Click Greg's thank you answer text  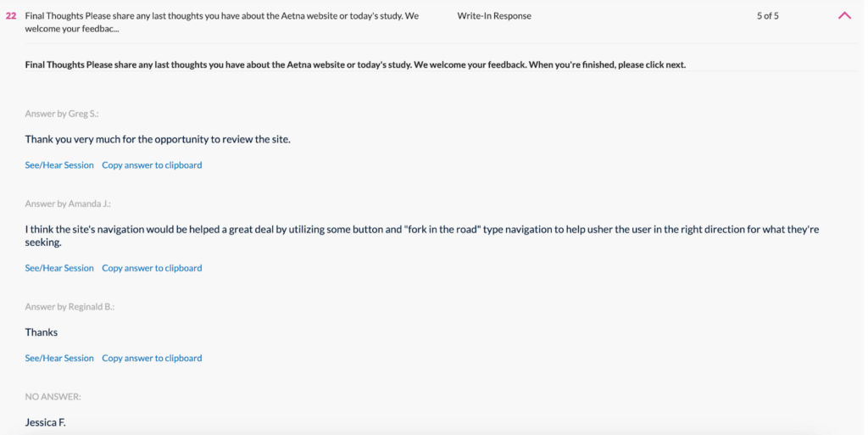[158, 139]
